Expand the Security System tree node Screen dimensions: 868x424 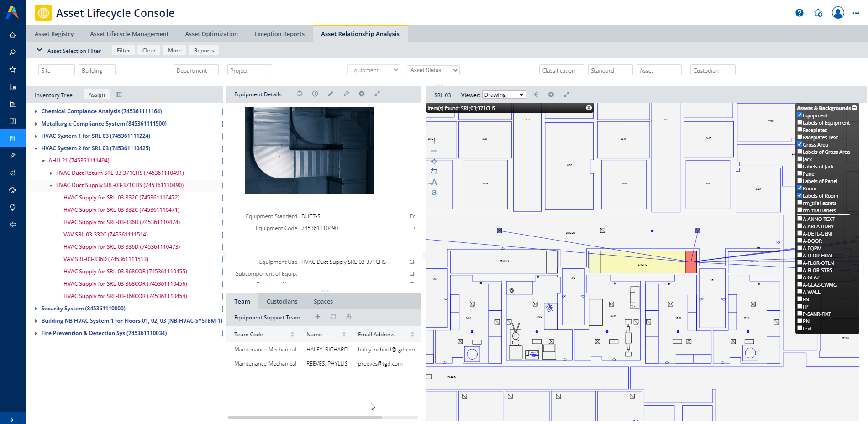36,309
